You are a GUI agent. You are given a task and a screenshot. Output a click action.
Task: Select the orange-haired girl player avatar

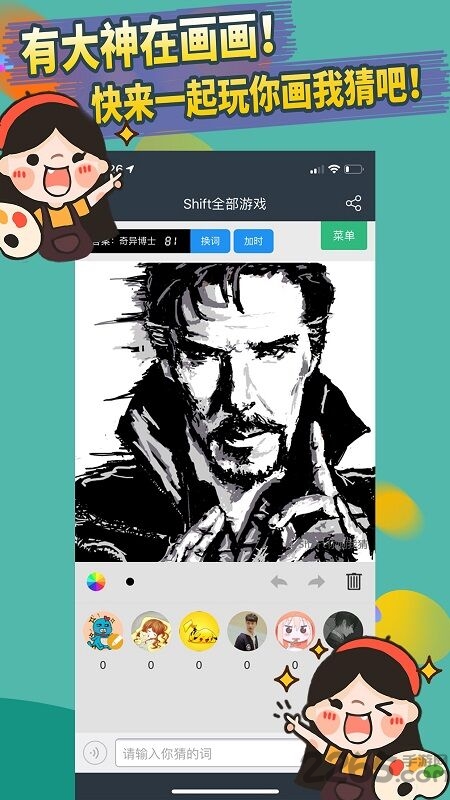[x=151, y=631]
